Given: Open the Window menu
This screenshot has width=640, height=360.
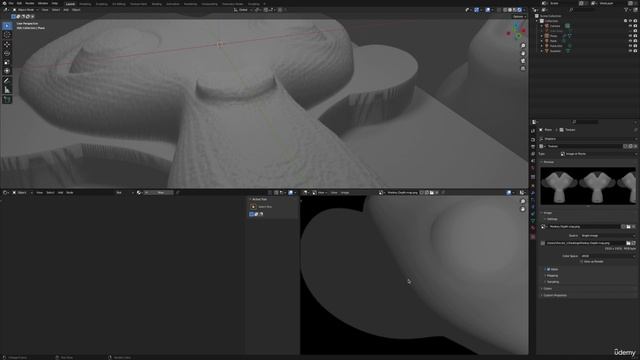Looking at the screenshot, I should (x=43, y=3).
